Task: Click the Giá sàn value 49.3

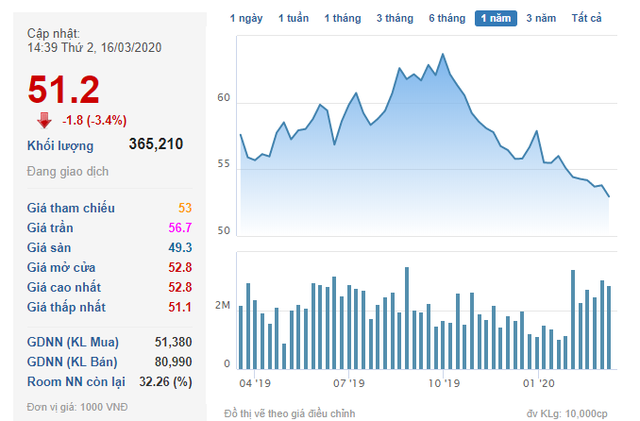Action: (180, 247)
